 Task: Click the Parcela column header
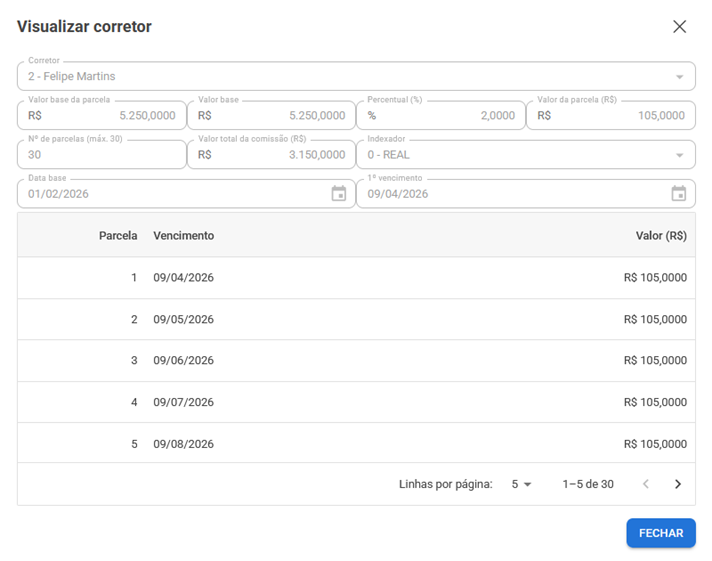(x=118, y=236)
